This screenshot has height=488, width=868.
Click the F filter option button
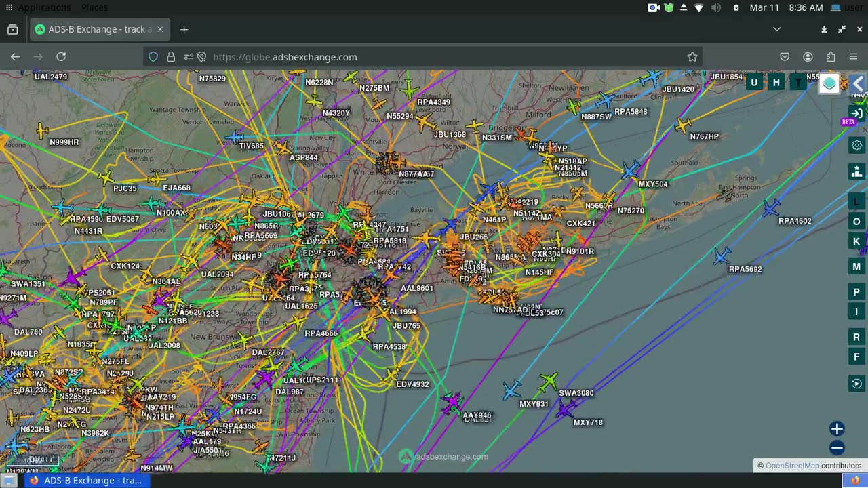point(856,357)
